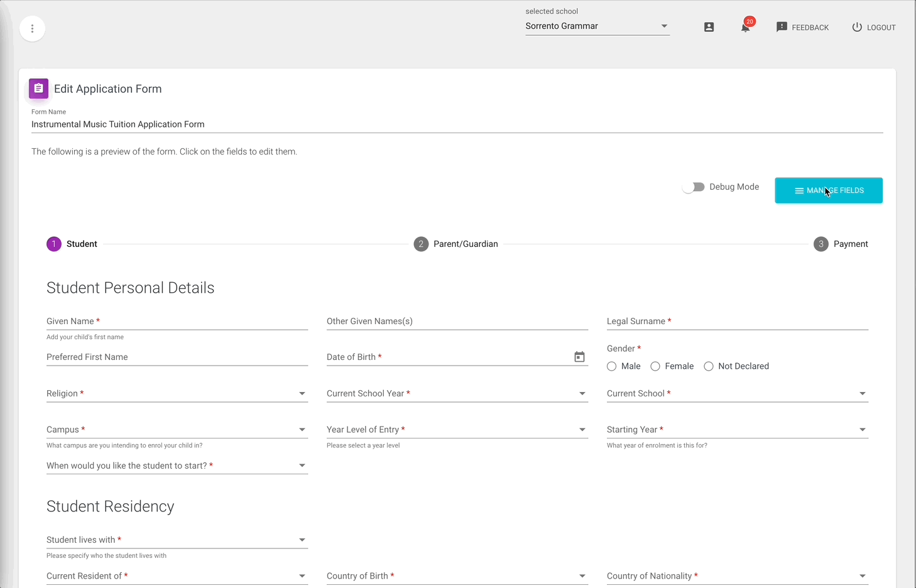Click the Manage Fields button
The image size is (916, 588).
[x=828, y=190]
